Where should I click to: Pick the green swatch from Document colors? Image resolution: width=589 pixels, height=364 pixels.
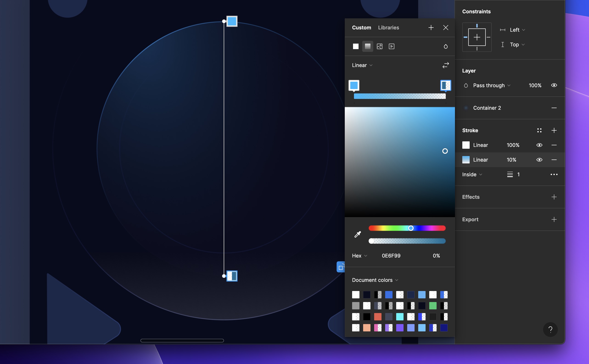(432, 306)
